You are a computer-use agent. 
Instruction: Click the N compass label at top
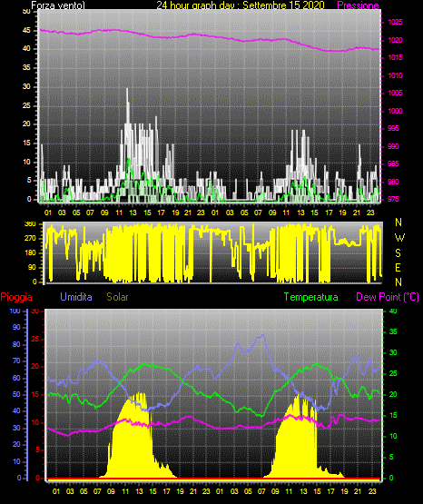[398, 222]
